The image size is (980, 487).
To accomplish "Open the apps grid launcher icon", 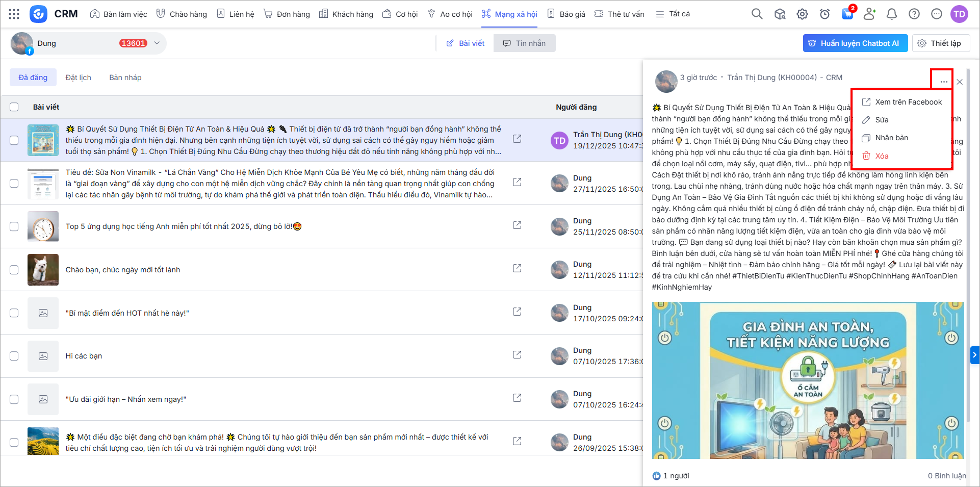I will click(14, 14).
